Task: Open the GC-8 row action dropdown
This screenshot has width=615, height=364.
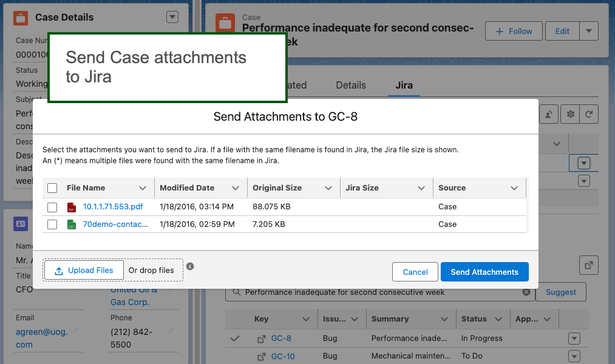Action: 574,339
